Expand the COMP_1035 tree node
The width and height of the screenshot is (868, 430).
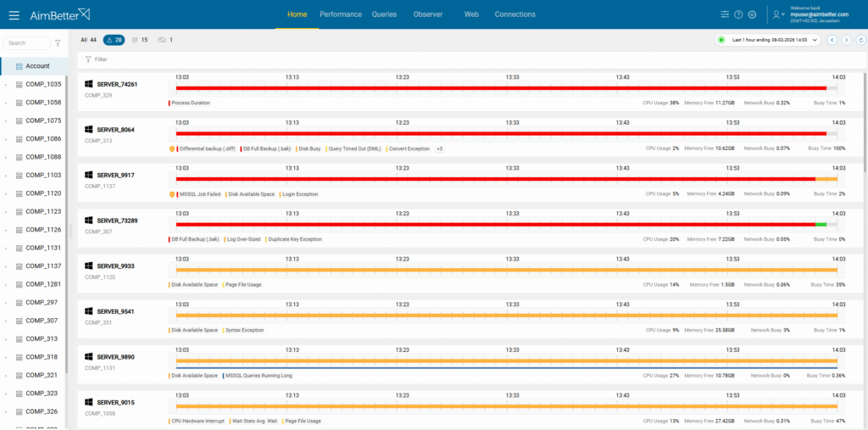(6, 85)
